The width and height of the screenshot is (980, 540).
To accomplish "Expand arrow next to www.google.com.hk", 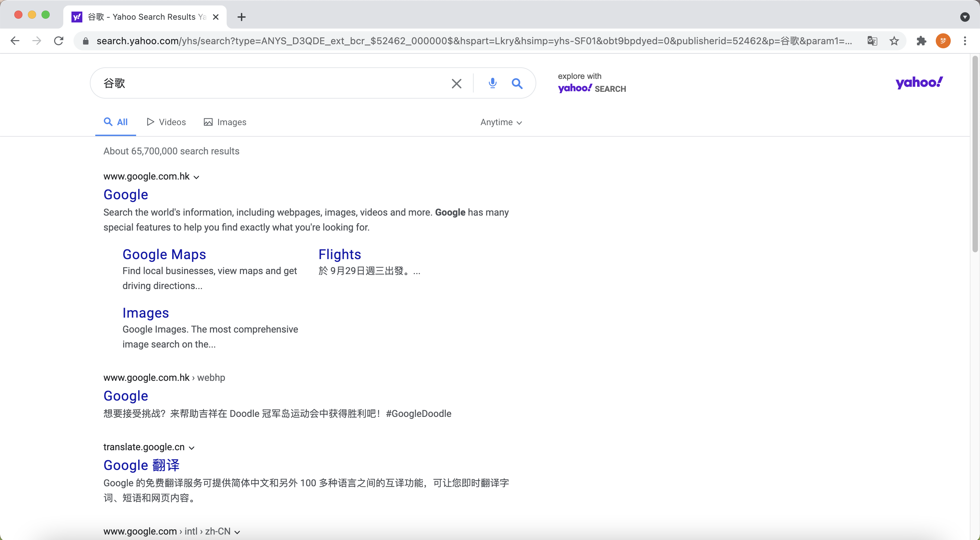I will (196, 177).
